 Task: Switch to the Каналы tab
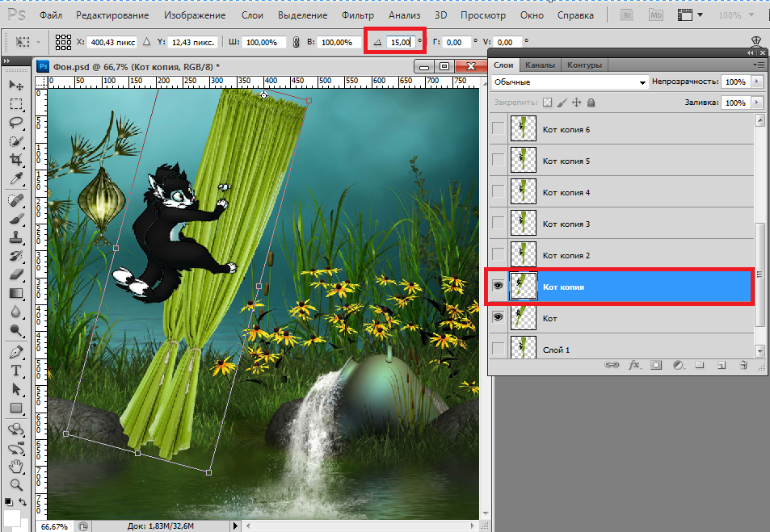coord(539,65)
